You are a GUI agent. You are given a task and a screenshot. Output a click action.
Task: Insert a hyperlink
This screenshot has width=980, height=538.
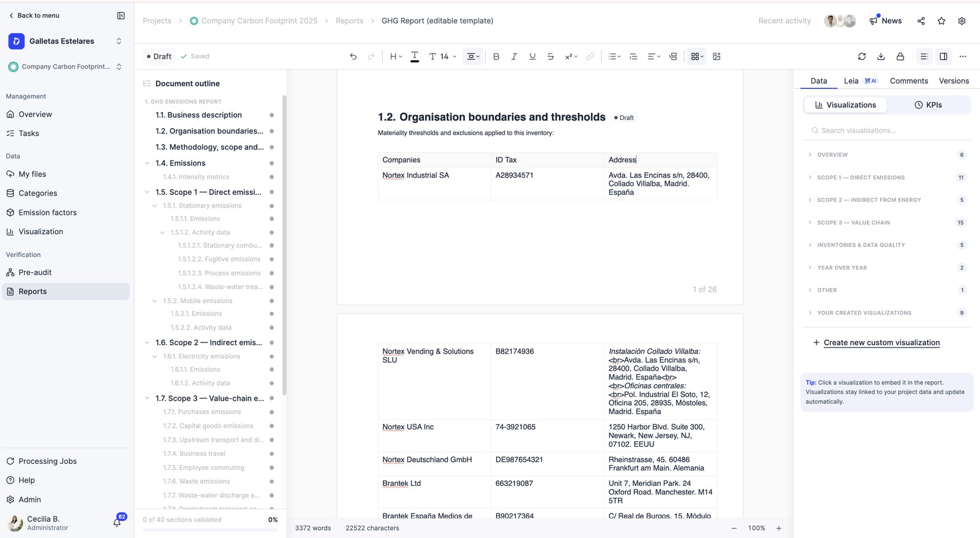click(x=590, y=56)
